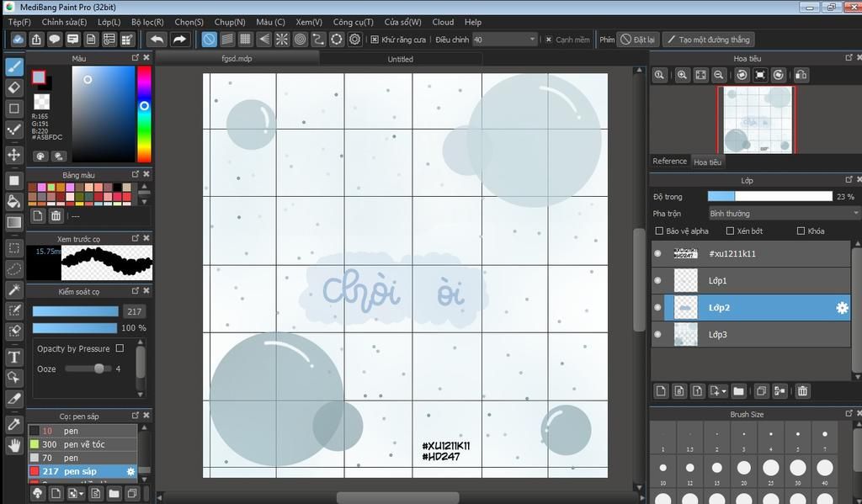The width and height of the screenshot is (862, 504).
Task: Hide the Lớp1 layer visibility
Action: [657, 280]
